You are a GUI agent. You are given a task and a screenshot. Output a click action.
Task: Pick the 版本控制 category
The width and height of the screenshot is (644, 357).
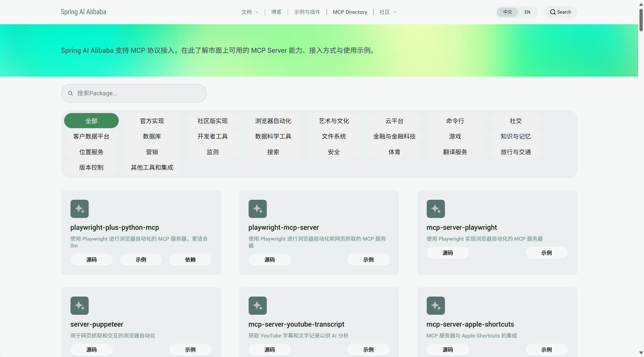tap(91, 167)
